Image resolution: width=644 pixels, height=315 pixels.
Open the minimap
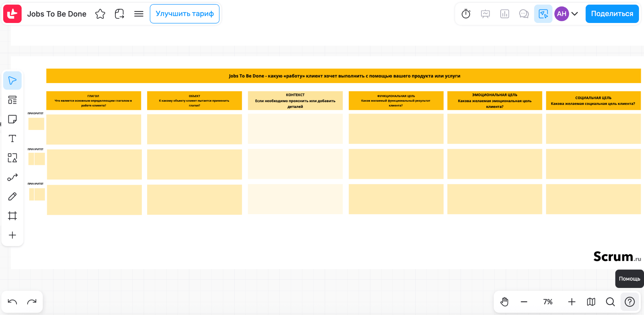point(591,302)
